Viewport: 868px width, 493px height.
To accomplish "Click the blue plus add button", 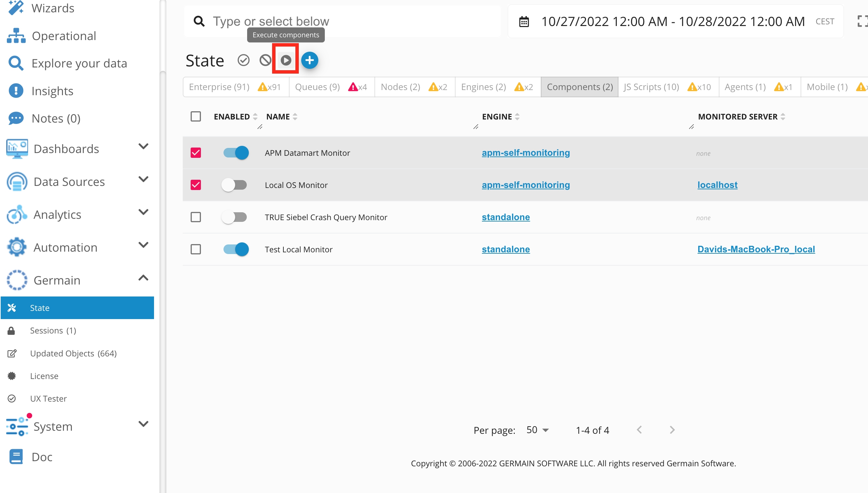I will coord(309,60).
